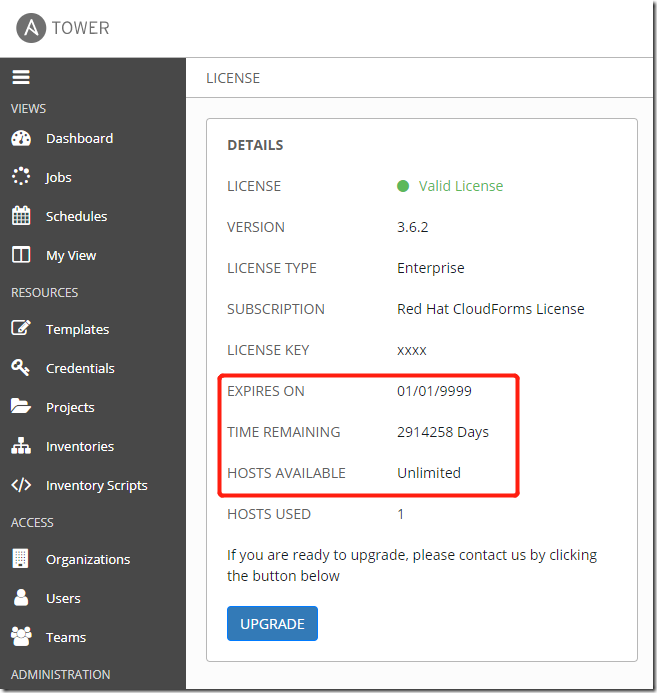
Task: Click the VERSION label
Action: point(256,227)
